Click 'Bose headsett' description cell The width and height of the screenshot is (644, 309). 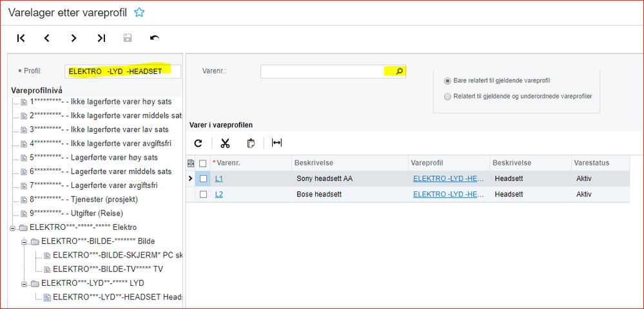(319, 194)
